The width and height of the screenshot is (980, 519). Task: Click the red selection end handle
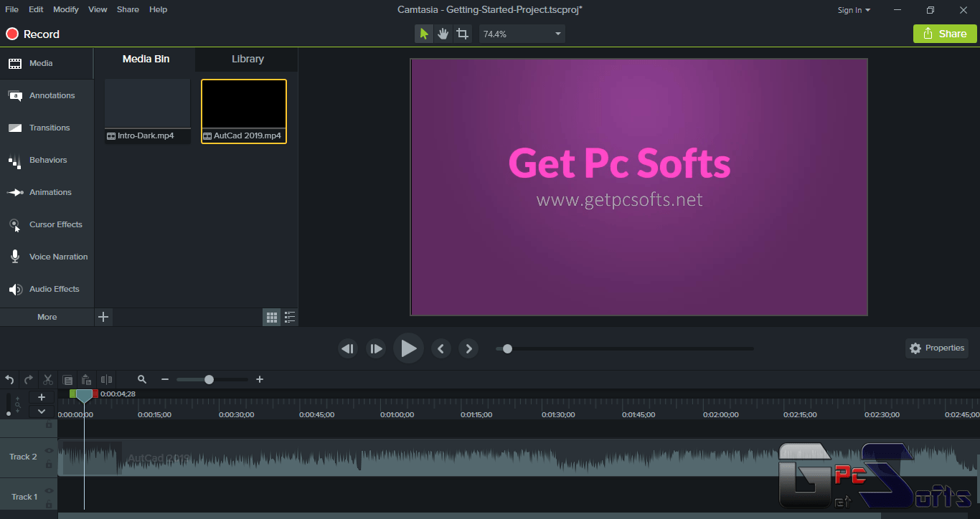96,394
